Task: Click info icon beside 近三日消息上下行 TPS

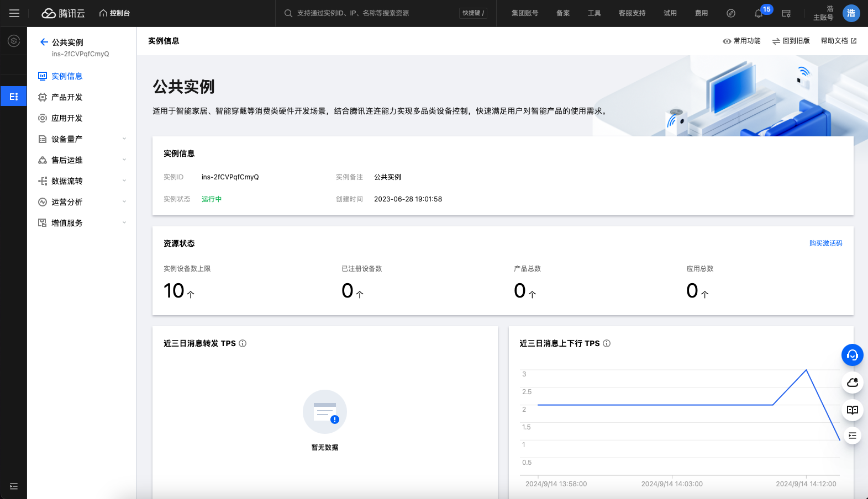Action: [x=607, y=343]
